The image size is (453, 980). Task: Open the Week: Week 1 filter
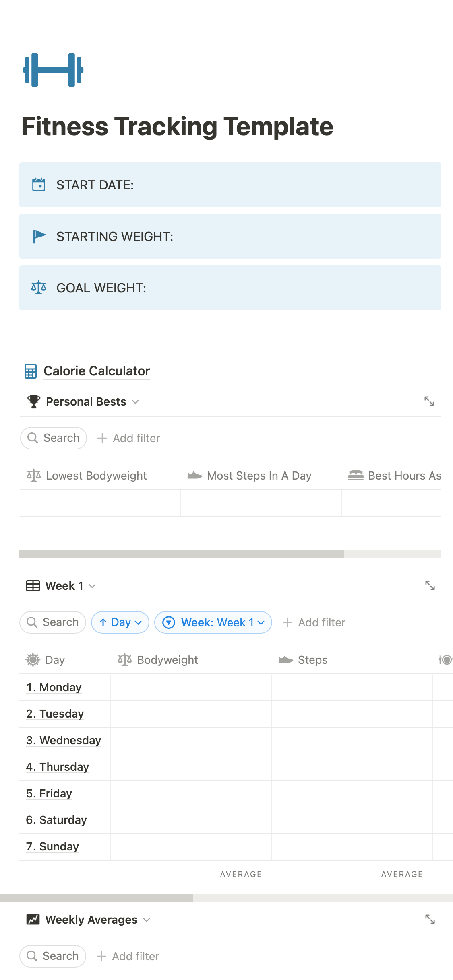pyautogui.click(x=213, y=622)
